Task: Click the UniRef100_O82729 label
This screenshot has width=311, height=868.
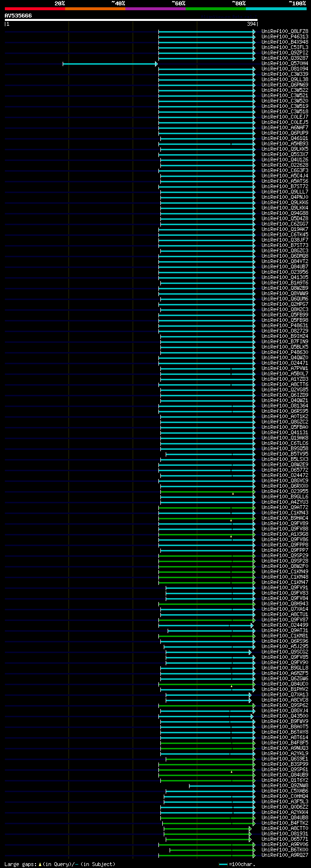Action: 285,331
